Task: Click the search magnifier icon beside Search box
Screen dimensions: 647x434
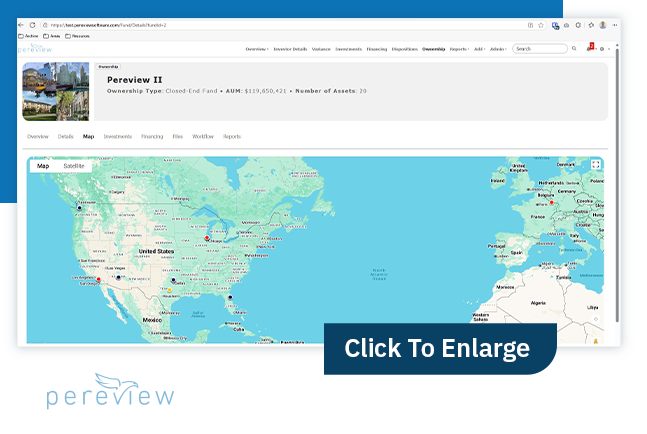Action: click(x=574, y=48)
